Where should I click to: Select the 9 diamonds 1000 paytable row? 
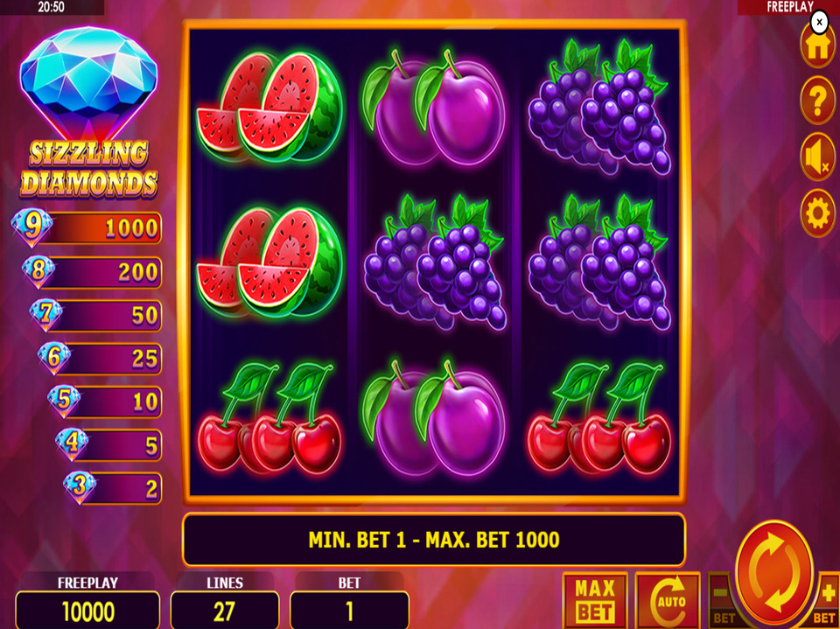87,227
